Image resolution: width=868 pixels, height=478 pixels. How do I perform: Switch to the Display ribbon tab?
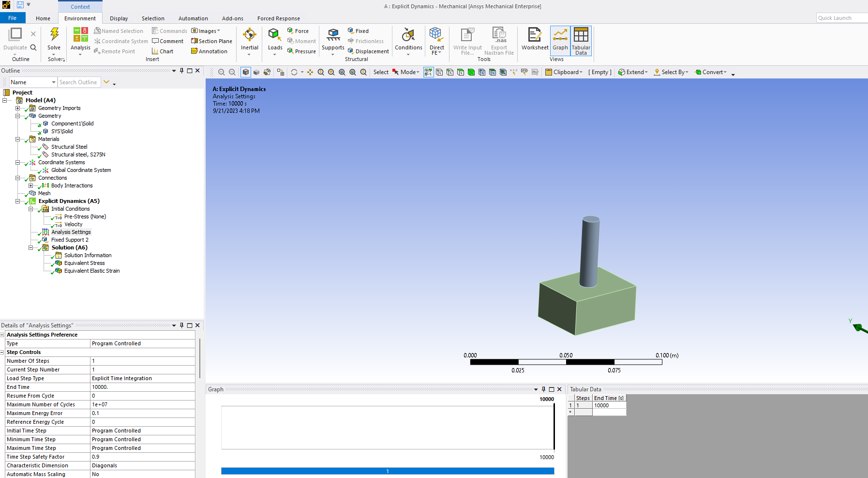(119, 18)
